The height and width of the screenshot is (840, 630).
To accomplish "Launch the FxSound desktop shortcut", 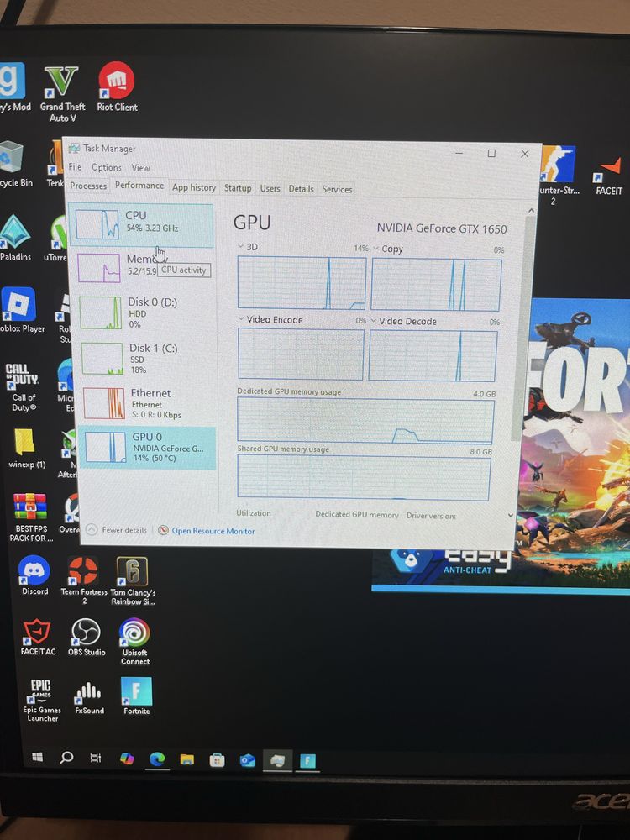I will point(89,698).
